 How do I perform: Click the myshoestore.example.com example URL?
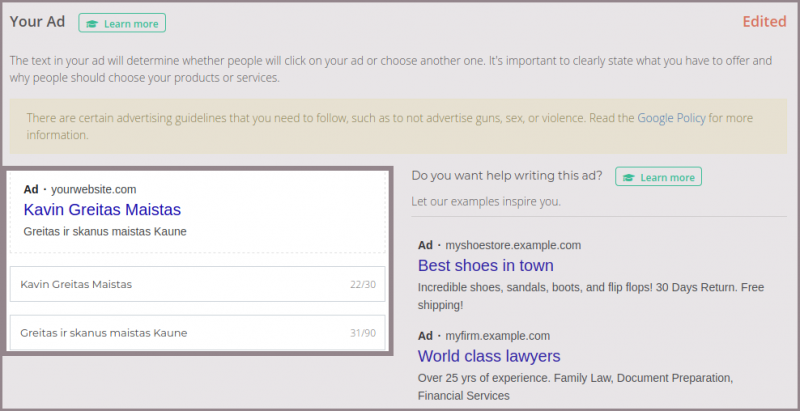tap(512, 245)
